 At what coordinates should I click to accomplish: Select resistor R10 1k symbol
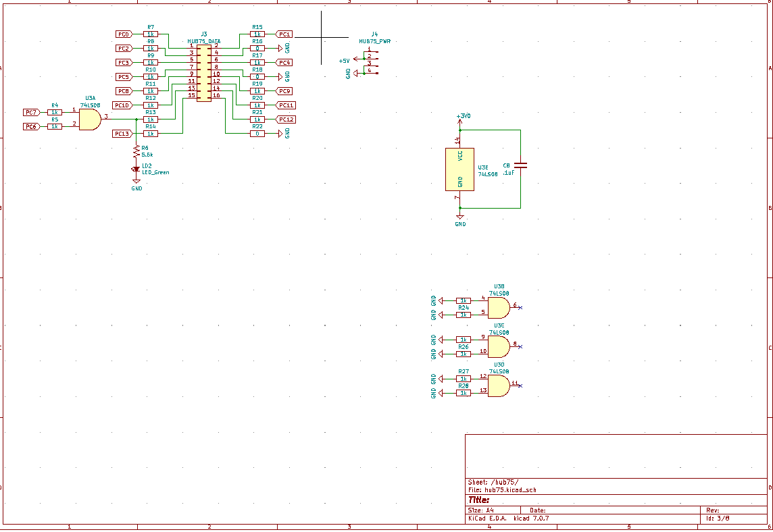151,77
